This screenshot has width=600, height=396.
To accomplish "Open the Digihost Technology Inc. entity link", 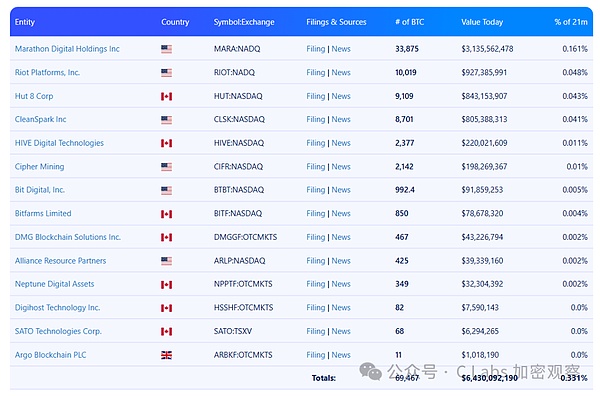I will pos(57,308).
